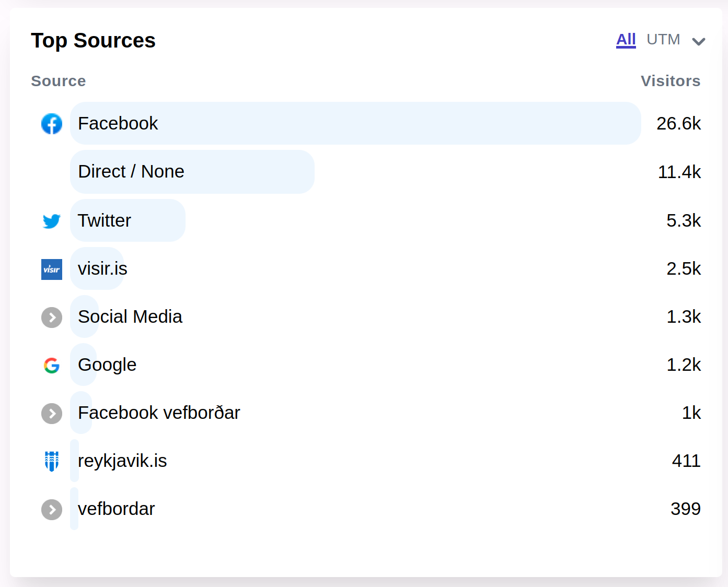Switch to the All sources tab
The height and width of the screenshot is (587, 728).
[x=626, y=40]
